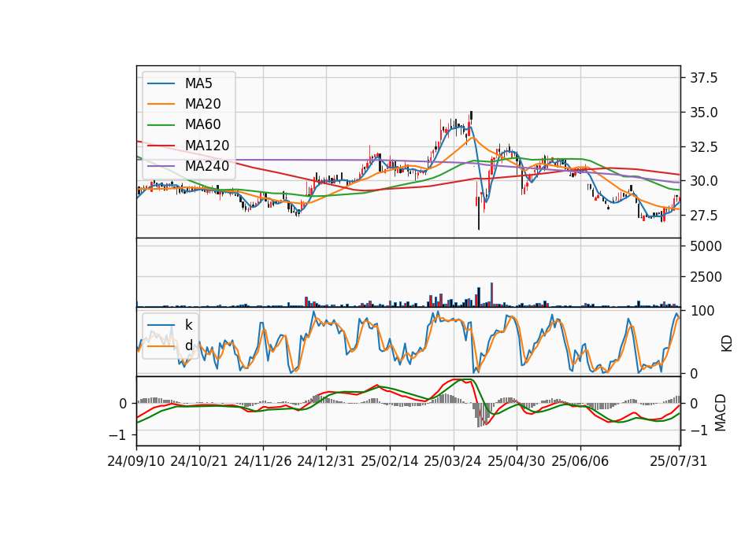Click the d legend label in KD panel
The width and height of the screenshot is (756, 543).
(189, 345)
